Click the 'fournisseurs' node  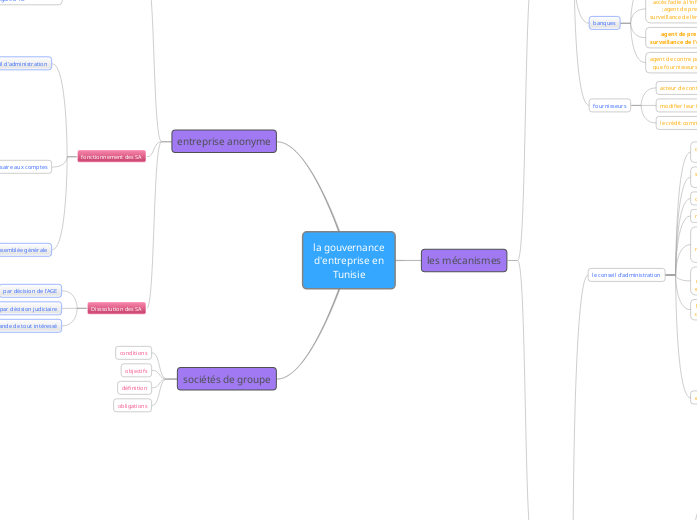click(x=610, y=105)
